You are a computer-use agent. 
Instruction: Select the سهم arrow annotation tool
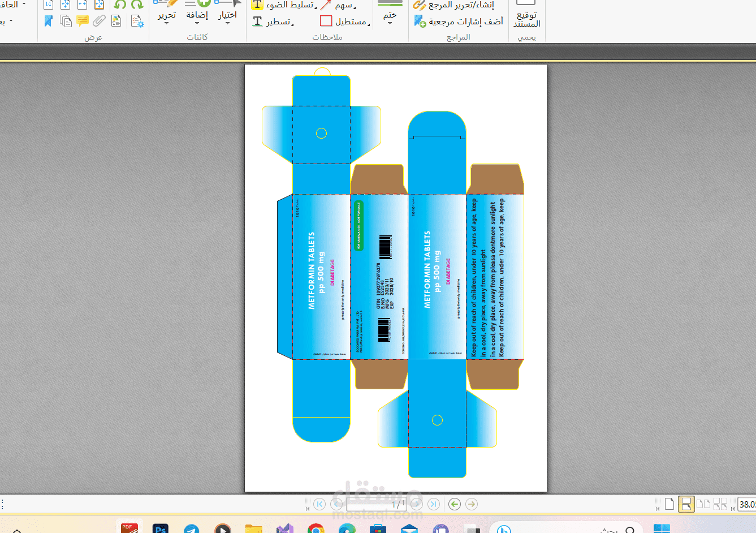pyautogui.click(x=338, y=5)
